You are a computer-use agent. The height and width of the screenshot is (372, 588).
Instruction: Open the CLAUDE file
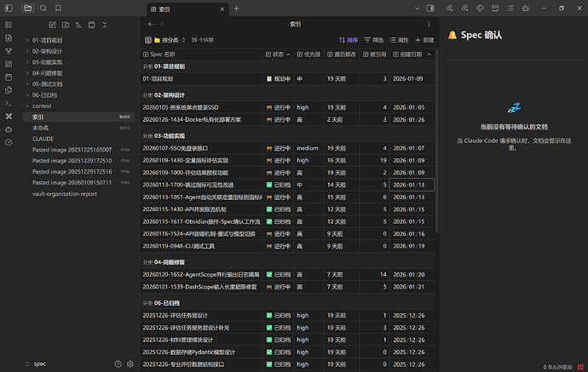[x=78, y=139]
